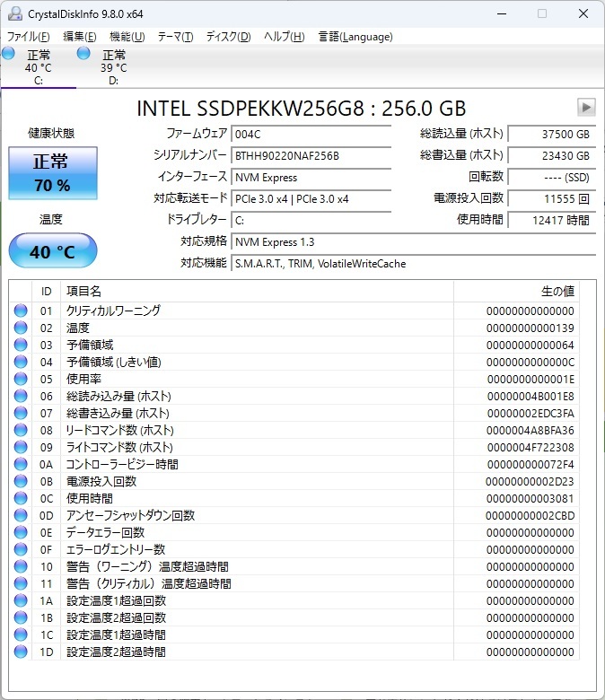Click the blue status circle for ID 1B
The height and width of the screenshot is (700, 605).
click(21, 617)
